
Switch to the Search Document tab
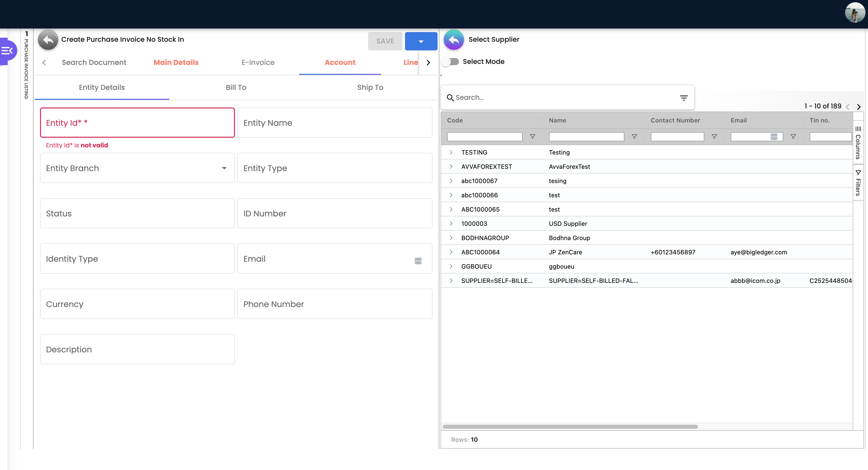coord(94,62)
